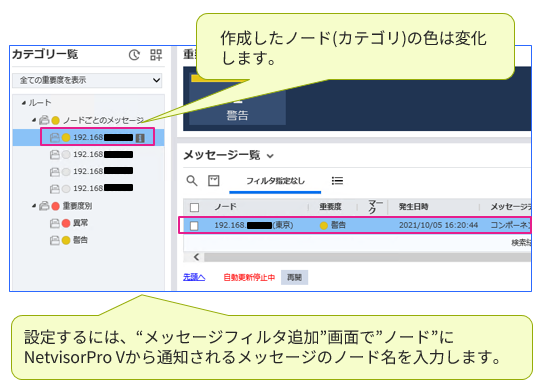The image size is (544, 385).
Task: Collapse the ルート tree node
Action: (24, 103)
